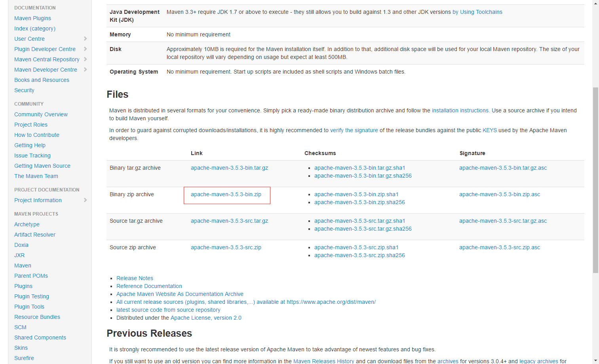Open the Getting Help page

click(30, 145)
